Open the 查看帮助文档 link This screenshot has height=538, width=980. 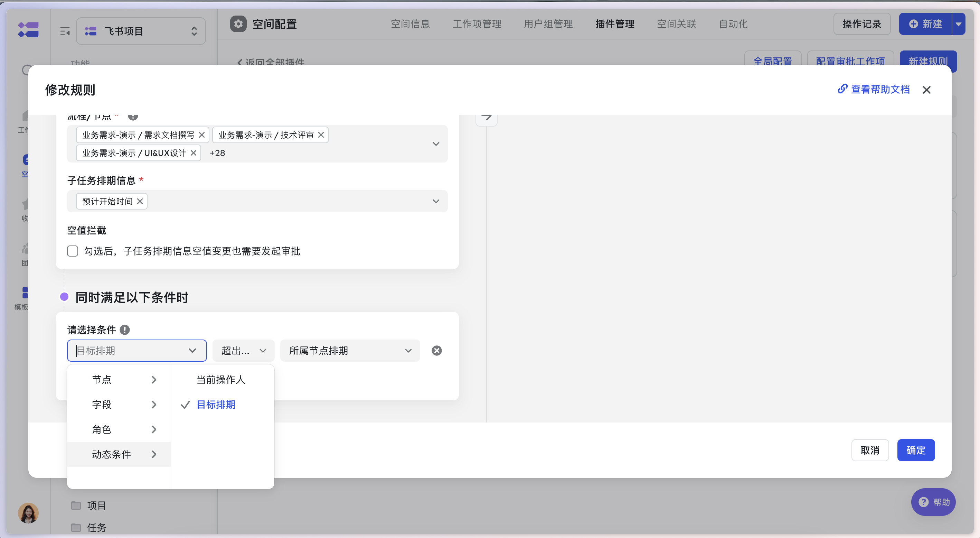tap(874, 89)
